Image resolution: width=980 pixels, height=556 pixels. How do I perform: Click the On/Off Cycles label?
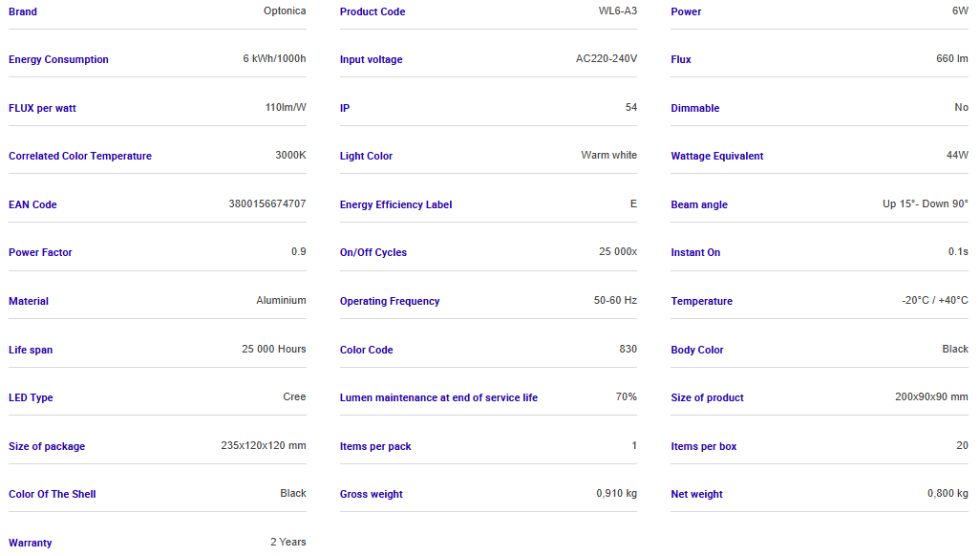click(x=373, y=252)
